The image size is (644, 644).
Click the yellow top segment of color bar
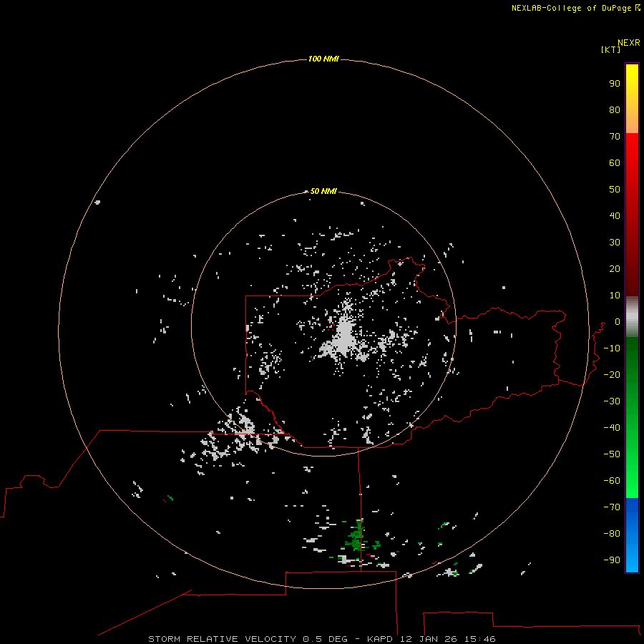(632, 99)
